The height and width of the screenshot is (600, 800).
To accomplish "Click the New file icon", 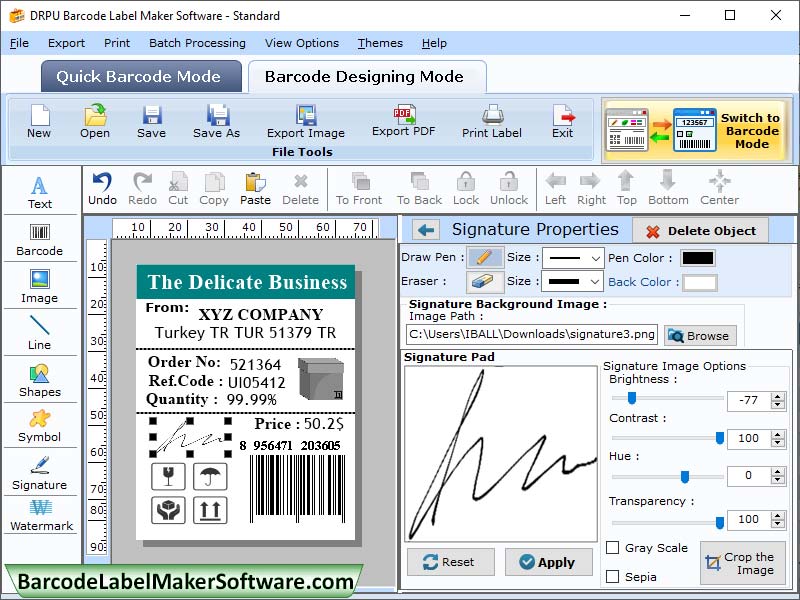I will click(x=39, y=121).
